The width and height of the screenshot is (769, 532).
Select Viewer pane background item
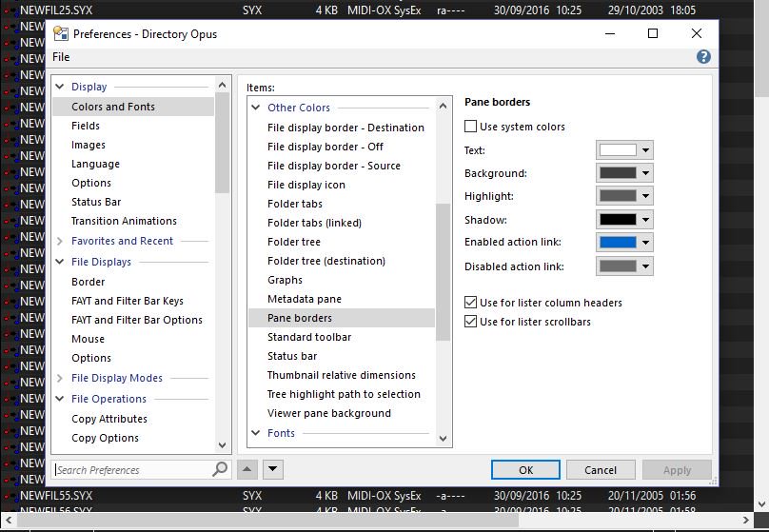pos(329,413)
